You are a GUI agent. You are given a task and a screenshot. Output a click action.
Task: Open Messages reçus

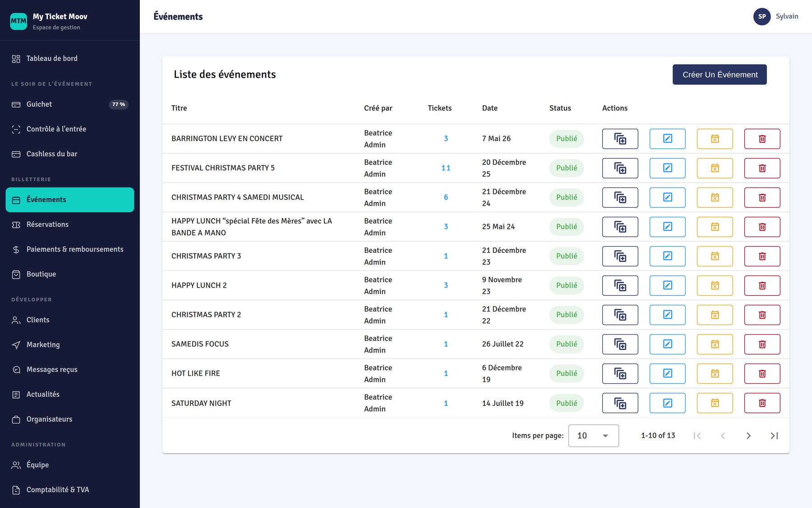[x=70, y=369]
